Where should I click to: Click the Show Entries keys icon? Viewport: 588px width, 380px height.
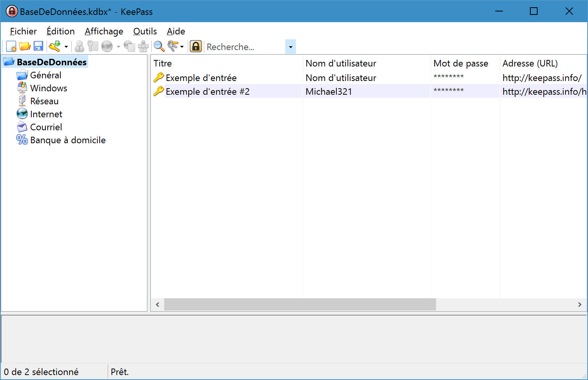[x=173, y=47]
